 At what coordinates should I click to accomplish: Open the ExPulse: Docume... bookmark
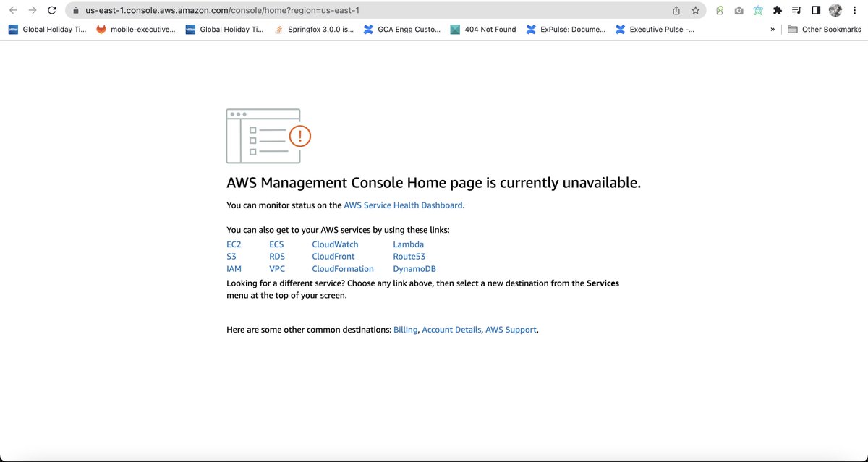(x=566, y=30)
